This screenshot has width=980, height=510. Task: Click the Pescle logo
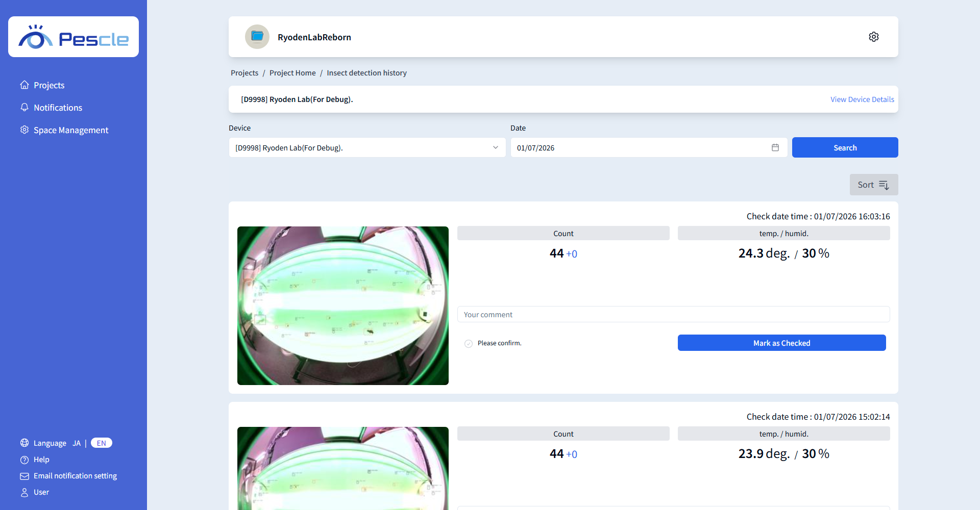73,37
